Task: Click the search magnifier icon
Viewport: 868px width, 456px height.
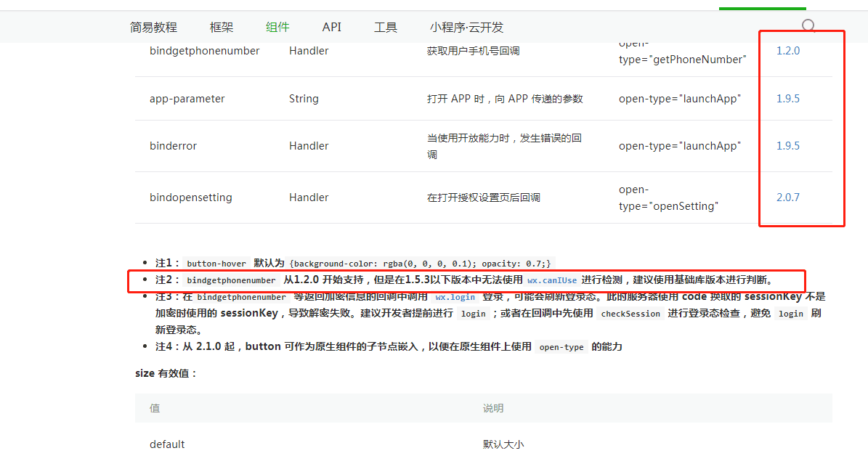Action: tap(808, 25)
